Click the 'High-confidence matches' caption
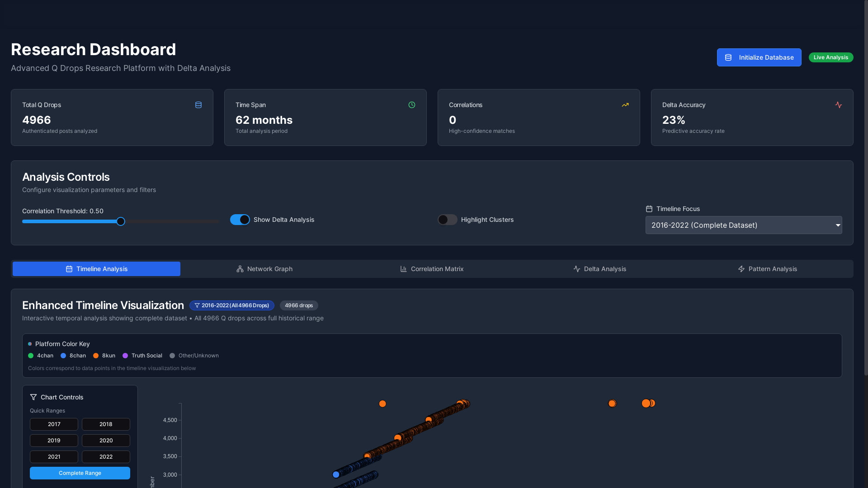The width and height of the screenshot is (868, 488). (x=482, y=131)
